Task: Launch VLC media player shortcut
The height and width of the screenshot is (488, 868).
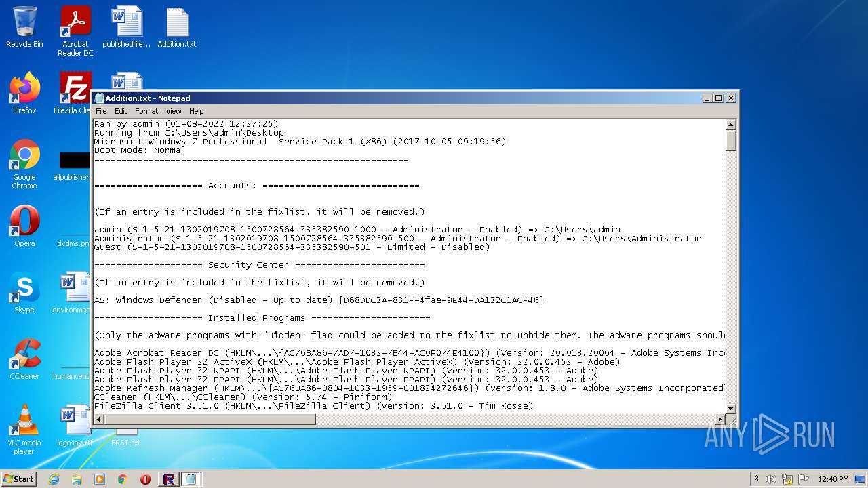Action: 24,430
